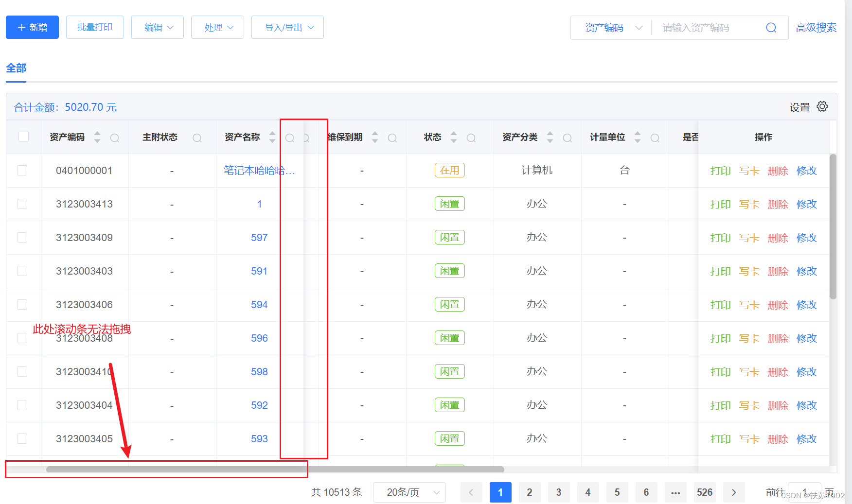Sort by 维保到期 column arrows

[x=375, y=138]
